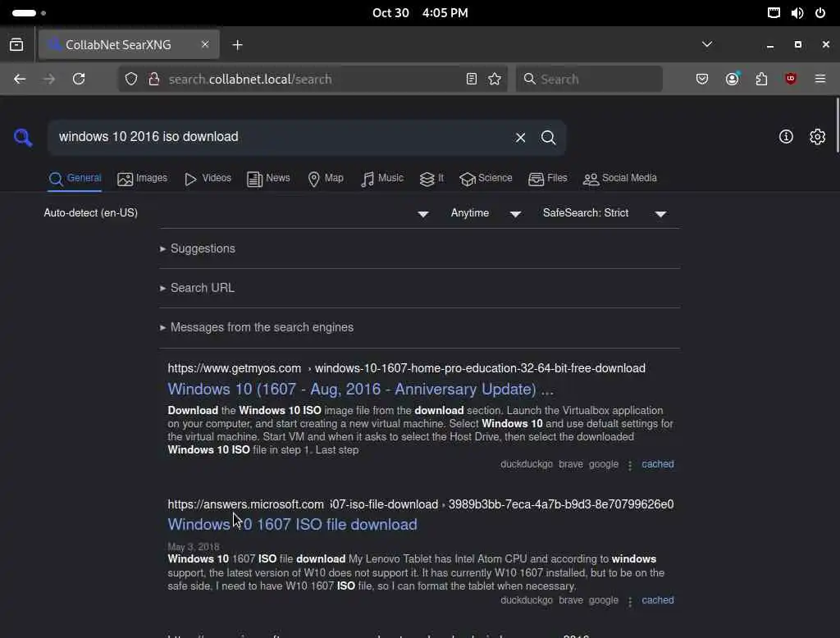Bookmark this page with star
Screen dimensions: 840x638
[495, 79]
